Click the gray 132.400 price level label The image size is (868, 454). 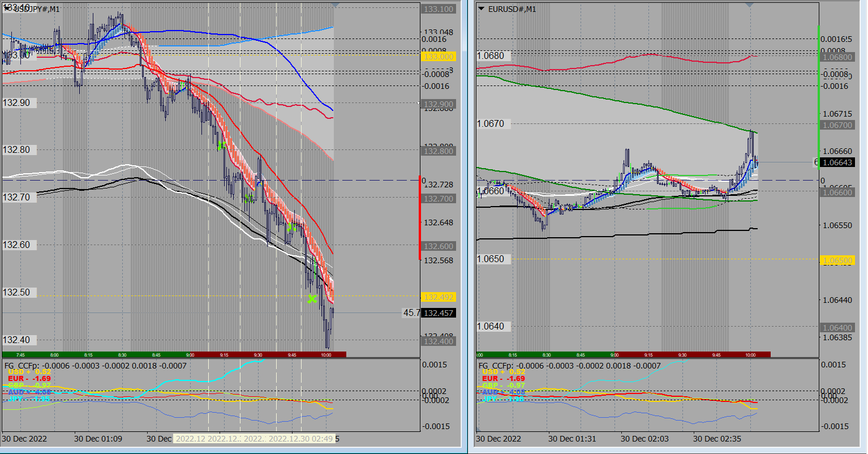(x=439, y=341)
